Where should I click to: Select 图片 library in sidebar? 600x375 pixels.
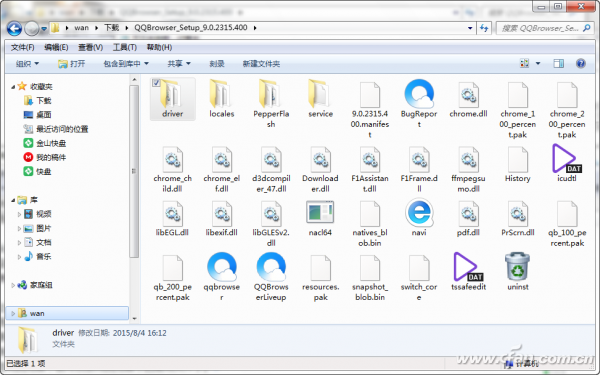tap(38, 228)
